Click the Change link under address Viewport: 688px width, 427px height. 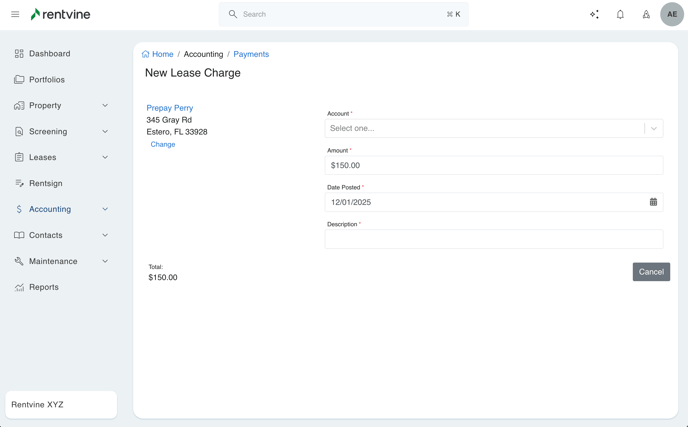(x=163, y=144)
